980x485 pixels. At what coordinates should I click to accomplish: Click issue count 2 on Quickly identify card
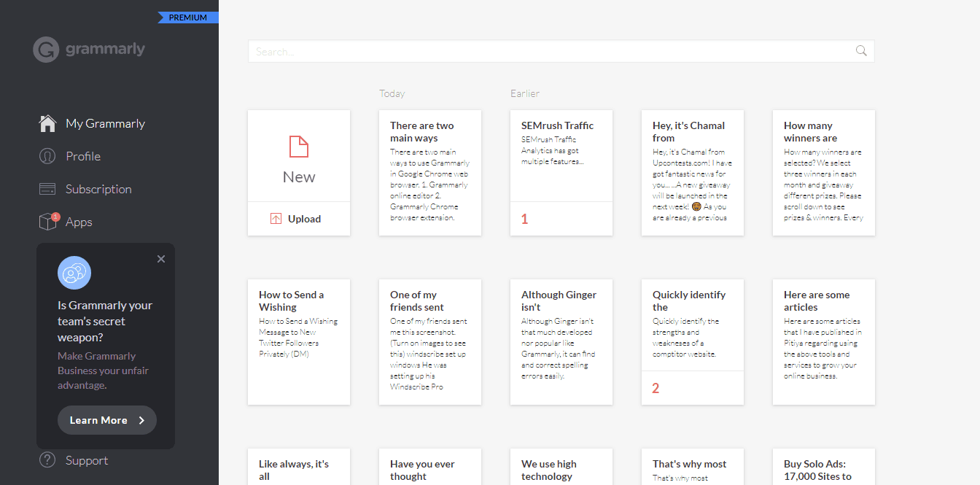coord(656,388)
